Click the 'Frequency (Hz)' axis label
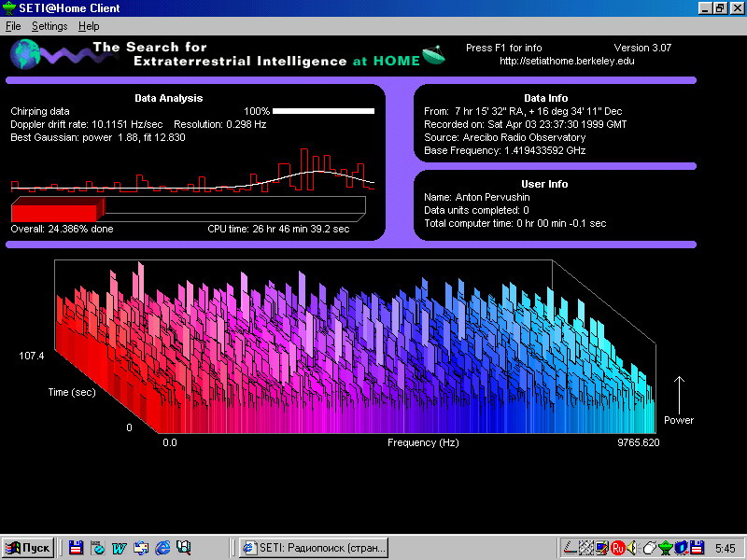Image resolution: width=747 pixels, height=560 pixels. point(423,442)
